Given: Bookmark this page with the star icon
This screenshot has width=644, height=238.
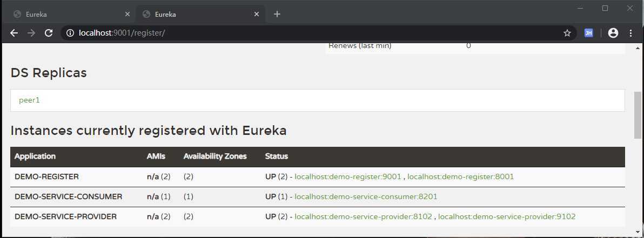Looking at the screenshot, I should click(567, 33).
